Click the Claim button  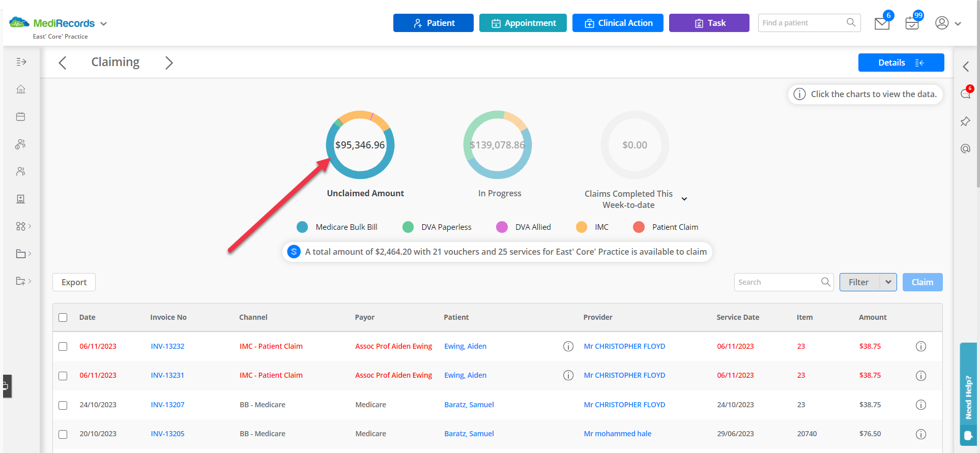tap(923, 282)
